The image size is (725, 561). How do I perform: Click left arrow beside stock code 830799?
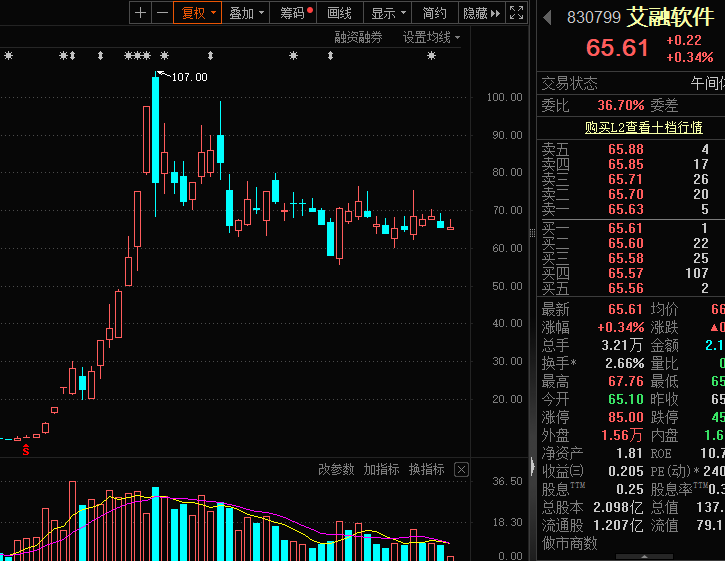coord(547,17)
